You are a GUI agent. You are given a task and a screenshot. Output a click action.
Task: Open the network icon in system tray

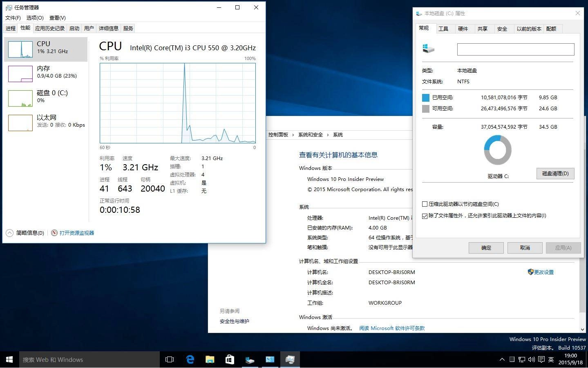tap(522, 359)
